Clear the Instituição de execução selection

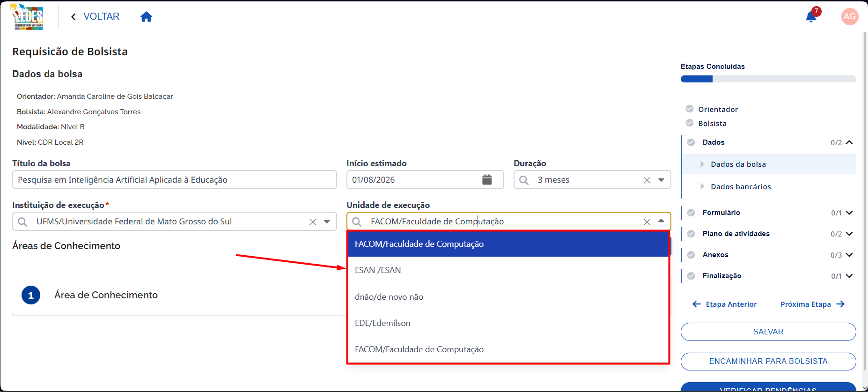pyautogui.click(x=313, y=222)
